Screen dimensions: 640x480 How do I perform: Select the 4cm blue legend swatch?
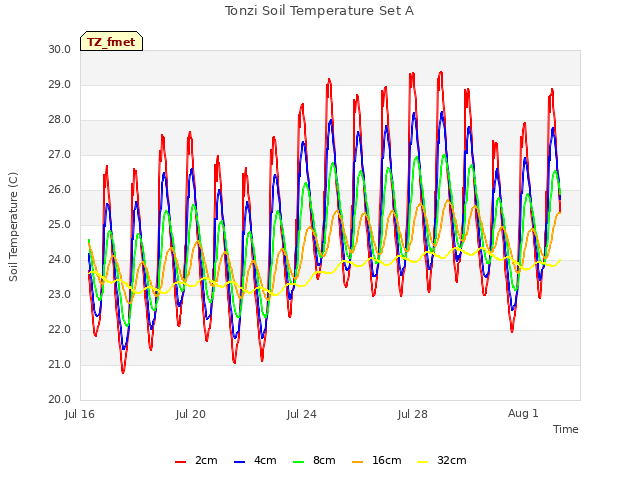point(240,461)
